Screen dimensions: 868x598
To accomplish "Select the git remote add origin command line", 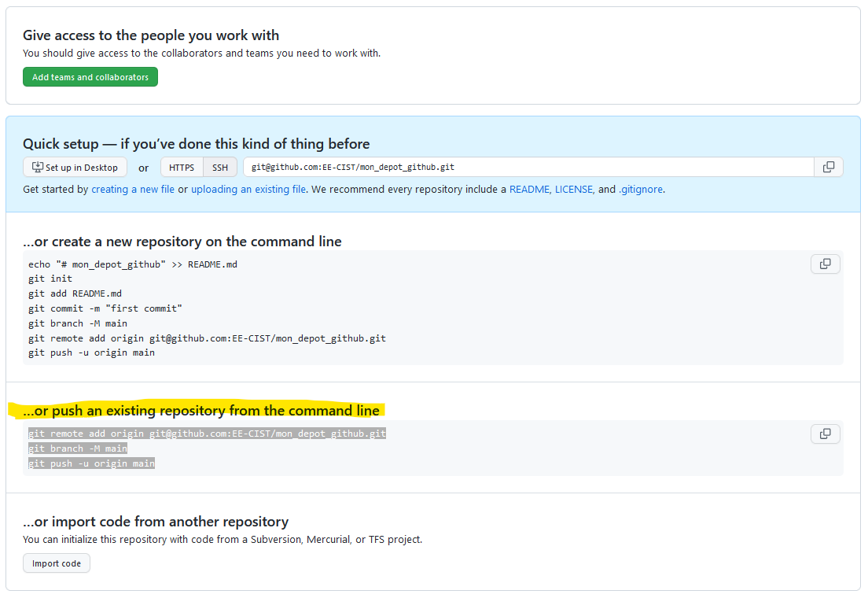I will click(207, 433).
